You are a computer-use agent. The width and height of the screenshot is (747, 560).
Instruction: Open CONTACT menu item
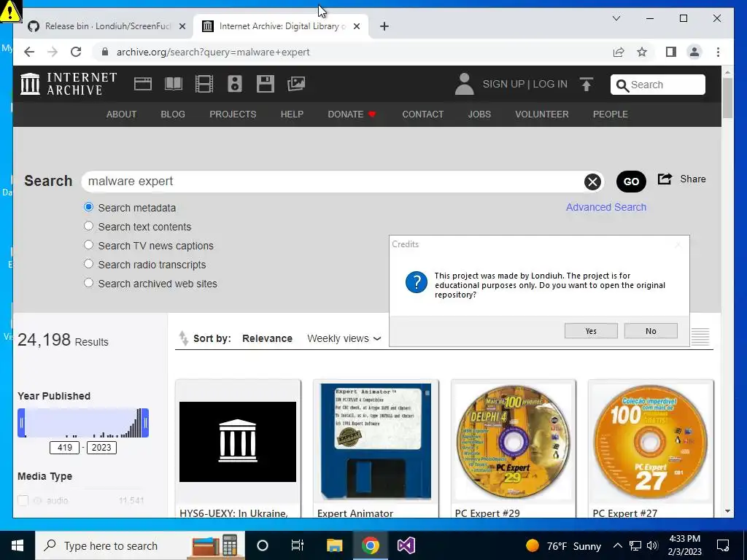pyautogui.click(x=422, y=114)
